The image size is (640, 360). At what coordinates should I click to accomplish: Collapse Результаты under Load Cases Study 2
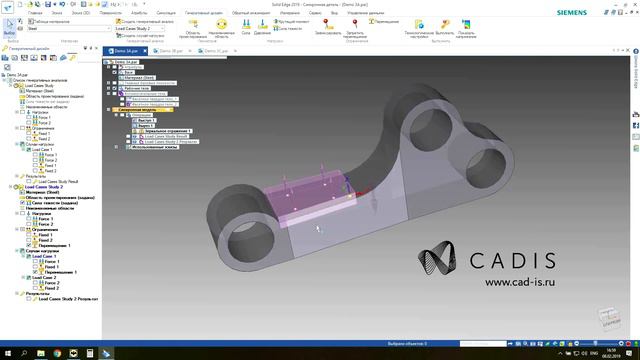click(17, 293)
